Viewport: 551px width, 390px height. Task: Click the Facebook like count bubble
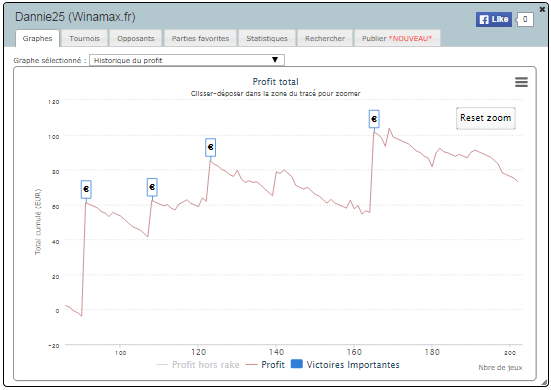525,19
